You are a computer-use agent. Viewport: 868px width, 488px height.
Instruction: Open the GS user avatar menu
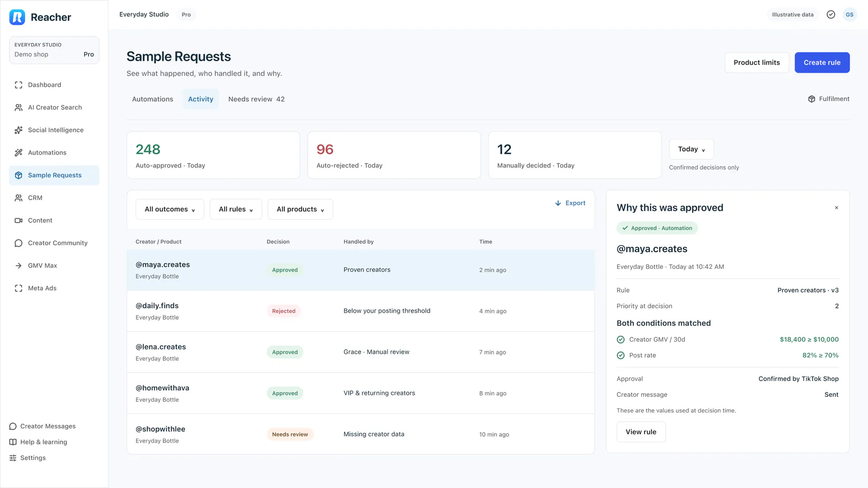850,15
